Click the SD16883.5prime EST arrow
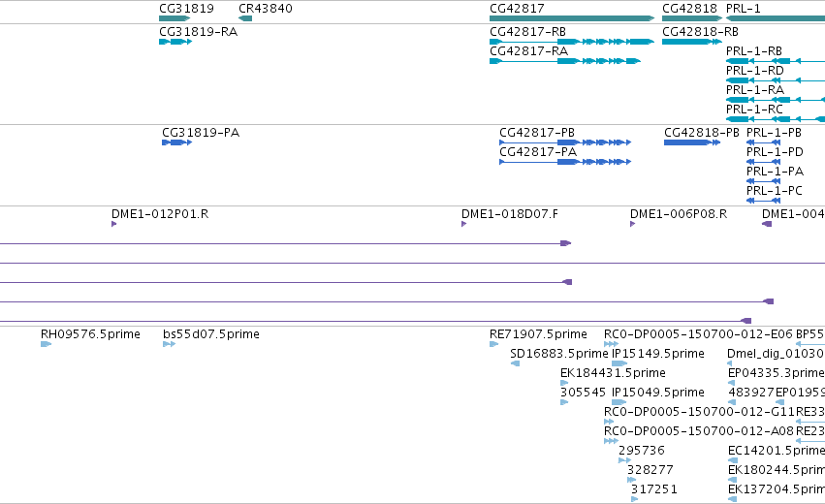 click(515, 363)
